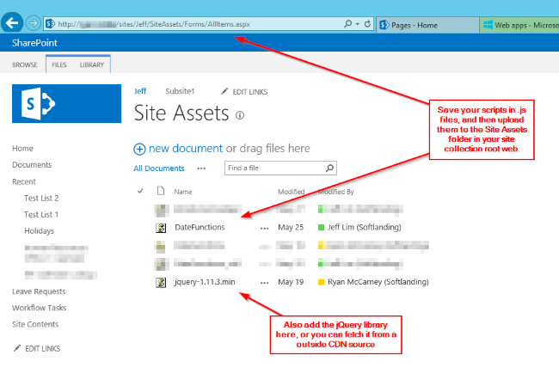
Task: Click the Recent heading in left navigation
Action: (24, 181)
